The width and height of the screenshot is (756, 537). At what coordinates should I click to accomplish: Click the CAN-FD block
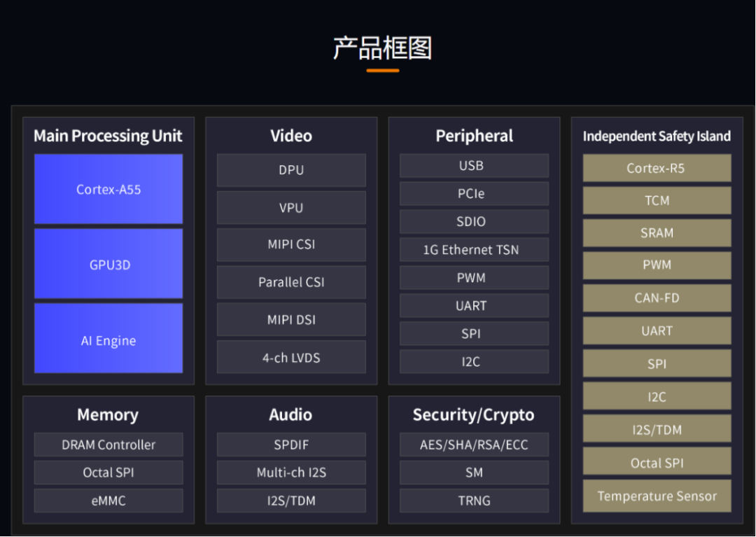[657, 298]
